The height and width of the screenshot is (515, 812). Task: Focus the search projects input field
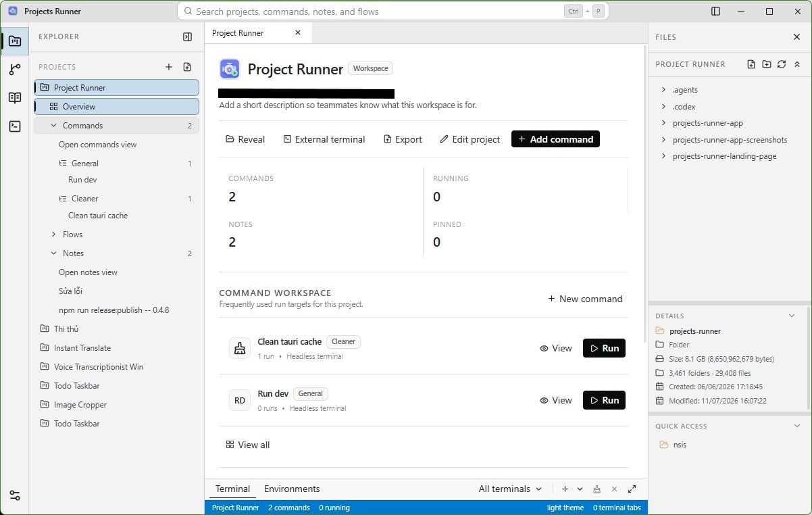coord(393,11)
